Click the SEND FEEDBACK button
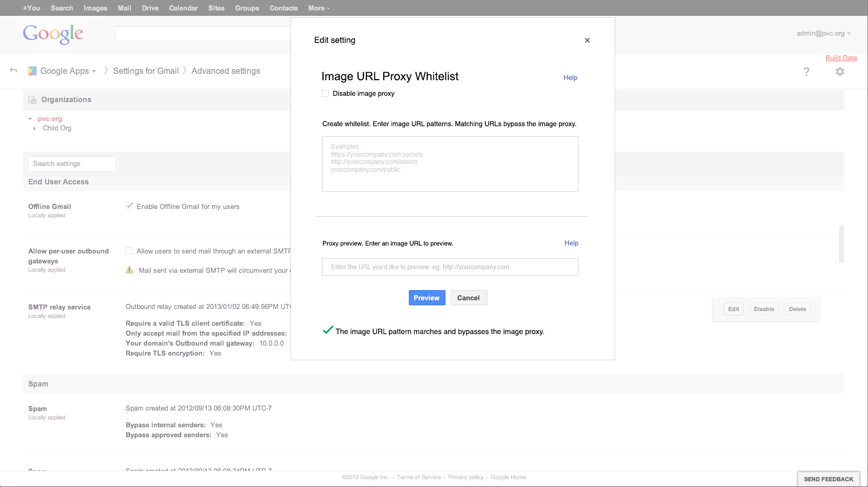868x487 pixels. tap(828, 479)
